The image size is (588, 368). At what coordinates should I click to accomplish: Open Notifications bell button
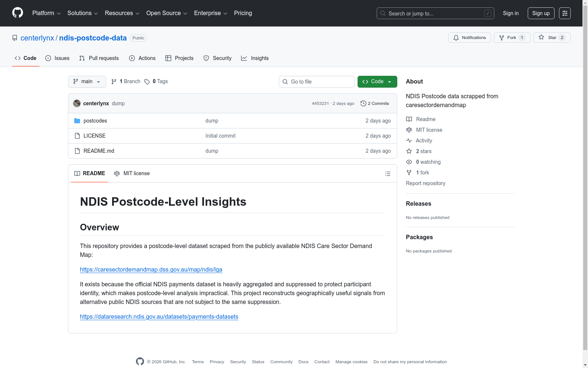470,38
